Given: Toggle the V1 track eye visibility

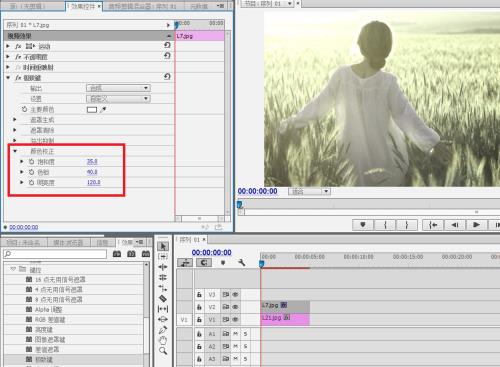Looking at the screenshot, I should pos(235,320).
